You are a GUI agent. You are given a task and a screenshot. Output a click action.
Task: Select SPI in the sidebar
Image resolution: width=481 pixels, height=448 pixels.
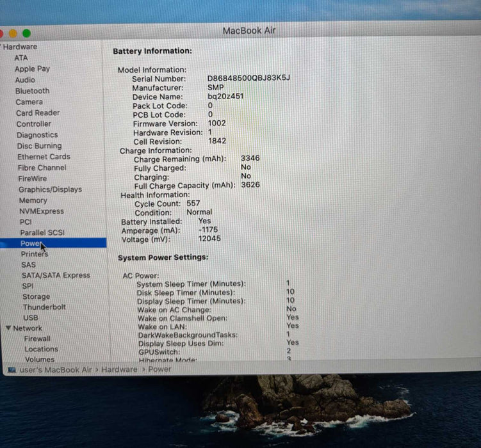click(28, 286)
